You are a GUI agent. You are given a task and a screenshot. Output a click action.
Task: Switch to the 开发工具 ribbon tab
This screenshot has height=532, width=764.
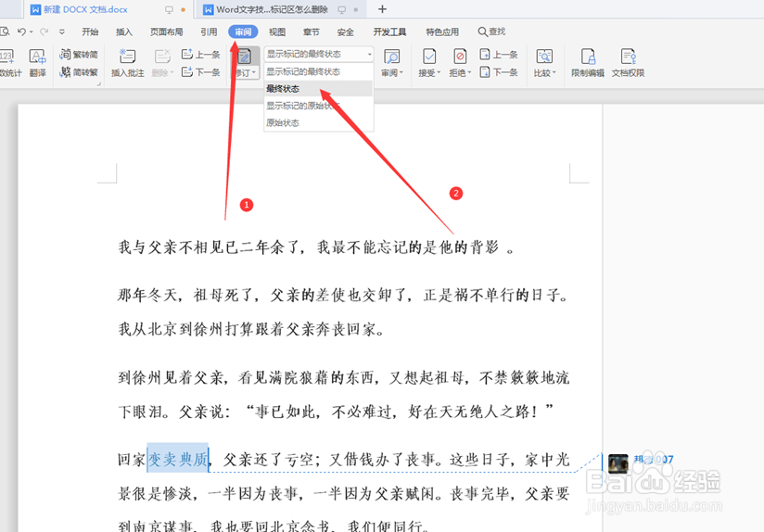click(x=389, y=32)
